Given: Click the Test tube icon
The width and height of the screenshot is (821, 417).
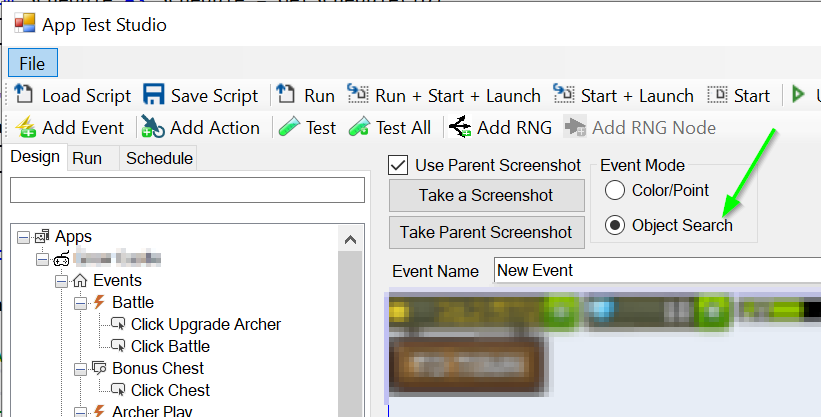Looking at the screenshot, I should (289, 127).
